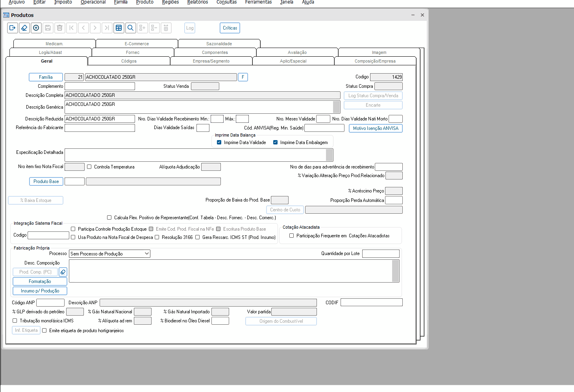Click the Formatação button
This screenshot has height=392, width=574.
point(40,281)
